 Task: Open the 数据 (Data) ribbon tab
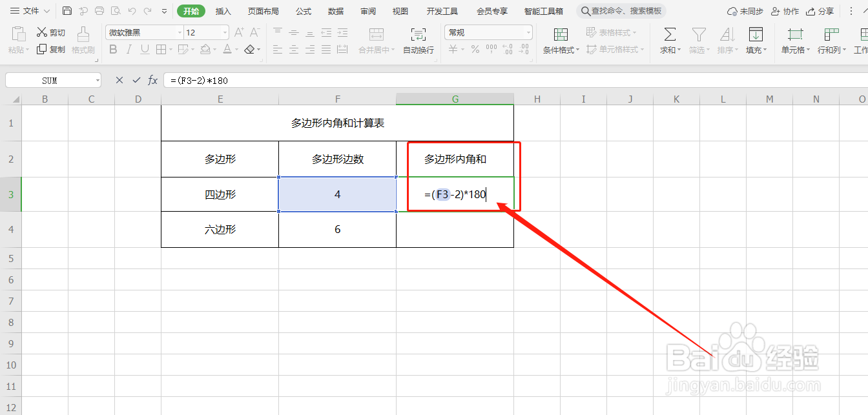[x=335, y=10]
